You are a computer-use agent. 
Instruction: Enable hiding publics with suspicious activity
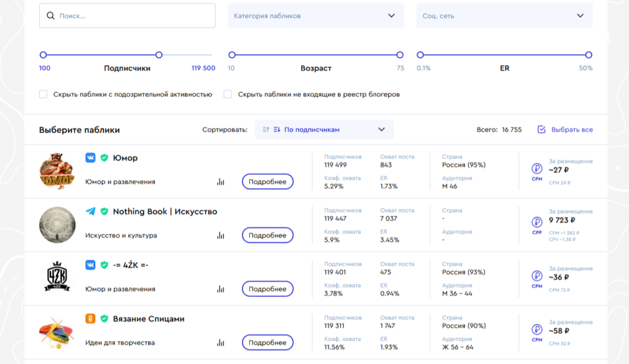(43, 95)
